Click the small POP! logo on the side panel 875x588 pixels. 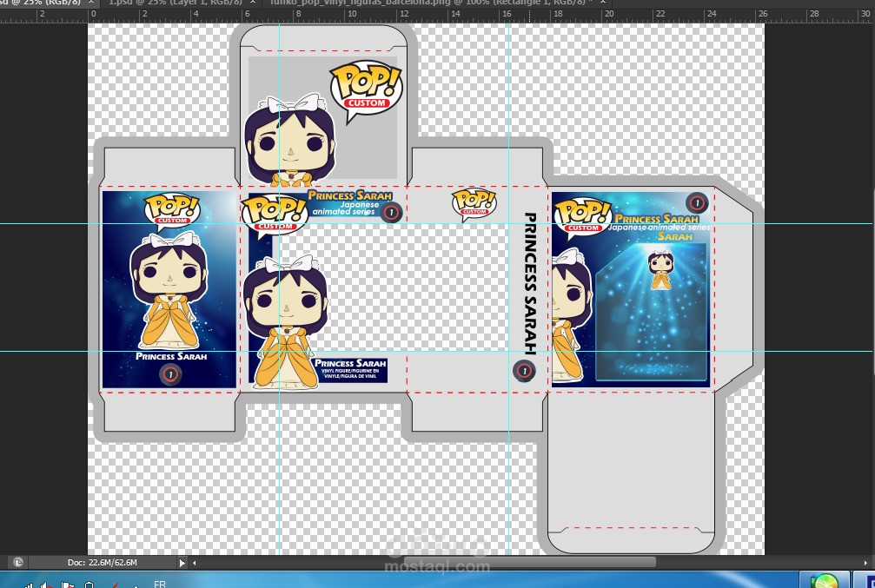[474, 204]
